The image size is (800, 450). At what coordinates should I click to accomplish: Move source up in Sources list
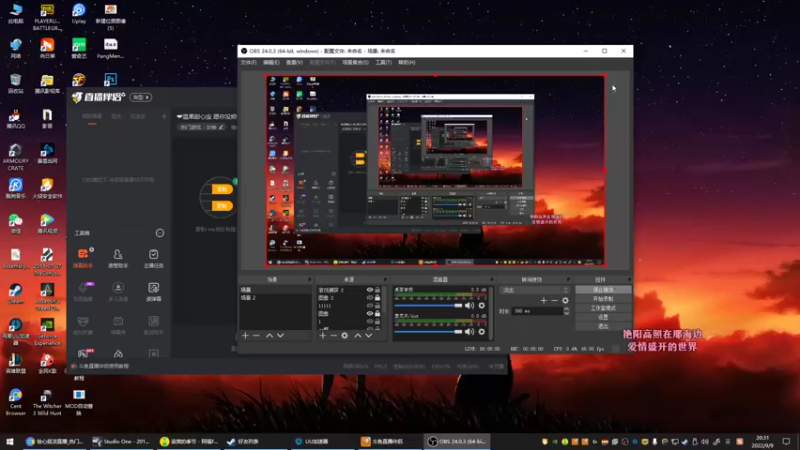[x=358, y=335]
